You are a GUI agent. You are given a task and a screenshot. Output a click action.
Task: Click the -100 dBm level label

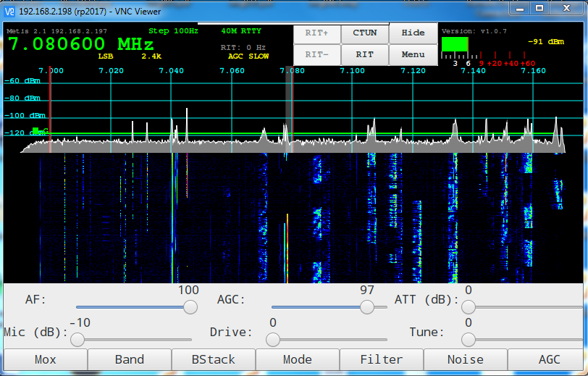pos(25,116)
